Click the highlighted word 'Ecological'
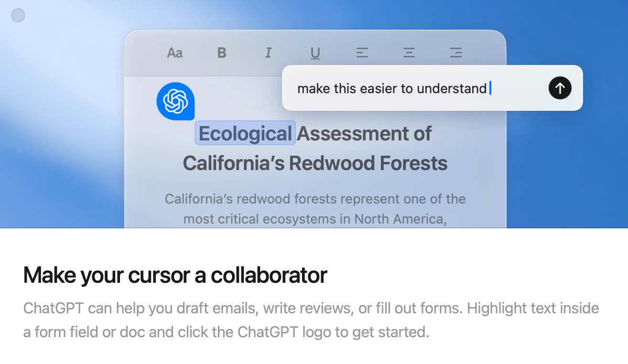The image size is (628, 364). 245,133
